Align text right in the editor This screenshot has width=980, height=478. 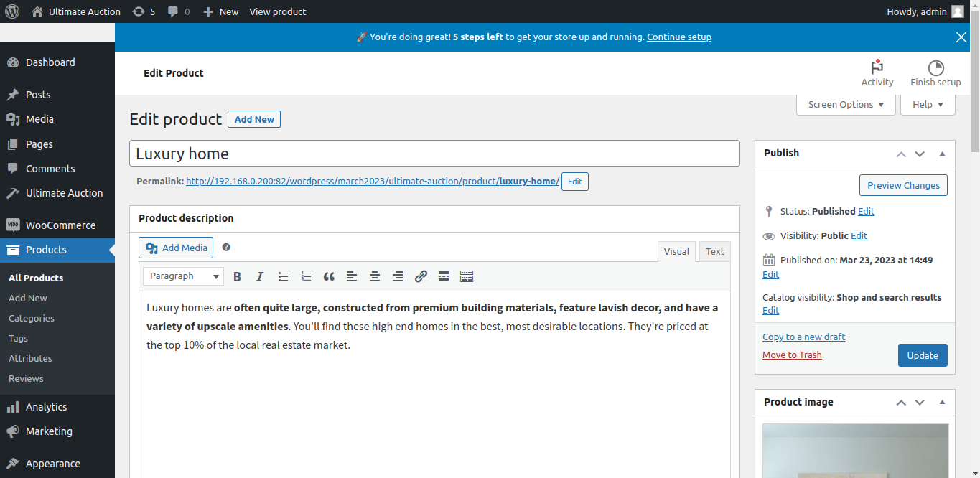[x=398, y=276]
